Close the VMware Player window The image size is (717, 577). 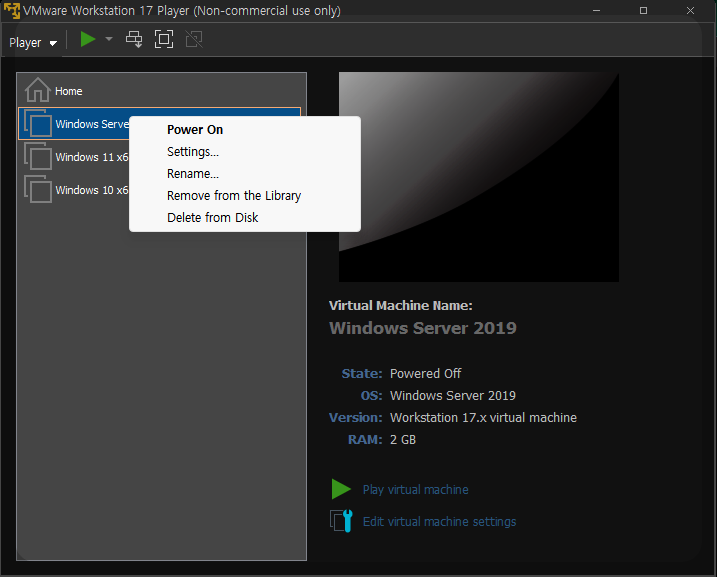690,11
